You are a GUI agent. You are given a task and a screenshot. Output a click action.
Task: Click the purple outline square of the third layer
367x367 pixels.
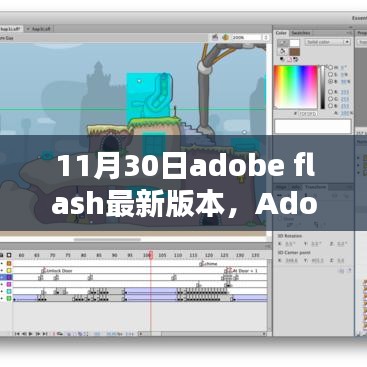point(9,277)
